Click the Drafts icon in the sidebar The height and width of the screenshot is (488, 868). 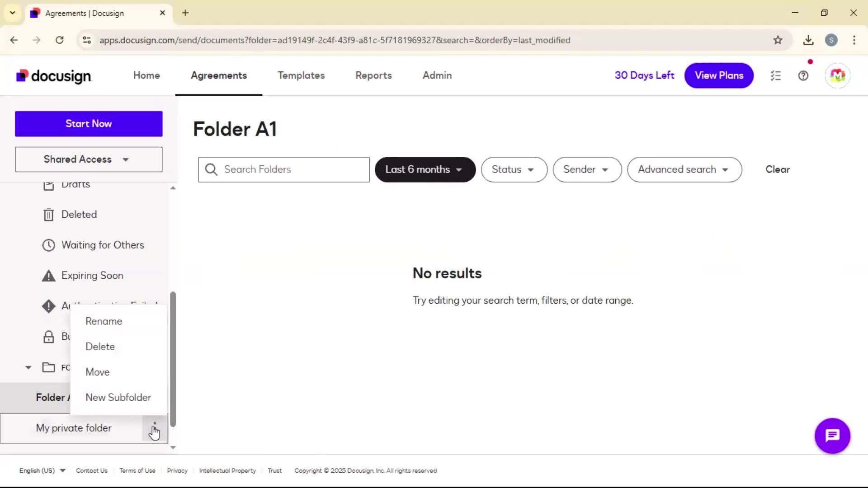[x=48, y=185]
